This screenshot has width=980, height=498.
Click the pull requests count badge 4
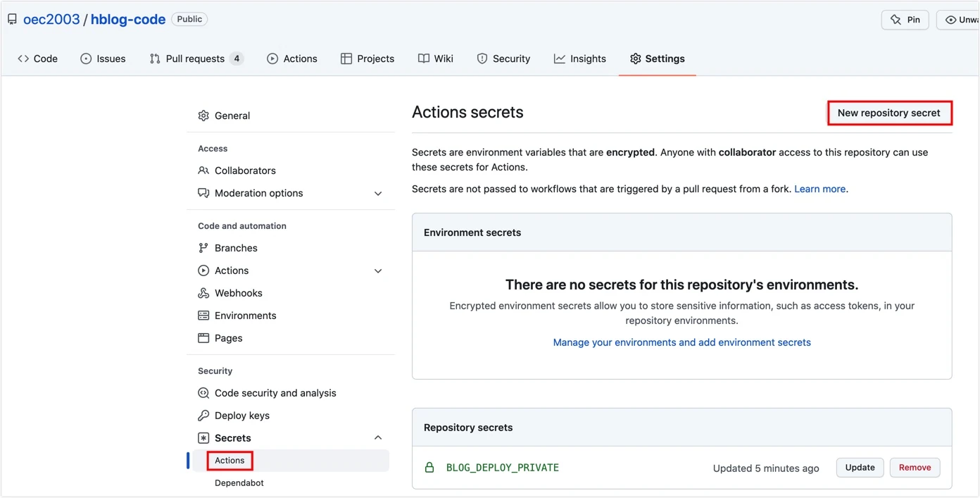pyautogui.click(x=237, y=58)
